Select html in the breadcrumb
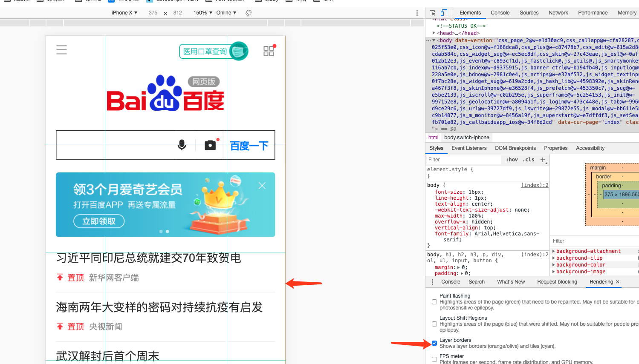Viewport: 639px width, 364px height. [x=434, y=138]
